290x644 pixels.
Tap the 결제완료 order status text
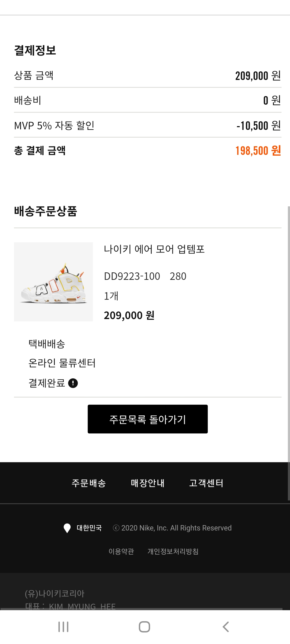pyautogui.click(x=47, y=383)
